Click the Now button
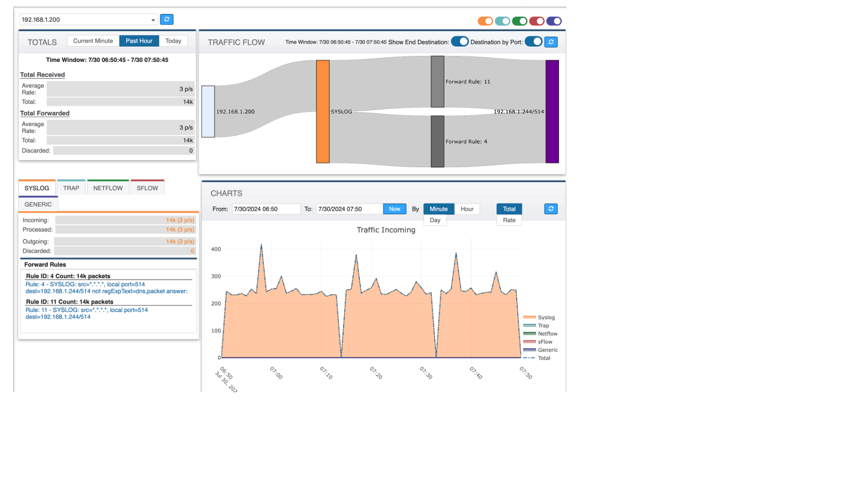 pyautogui.click(x=394, y=209)
